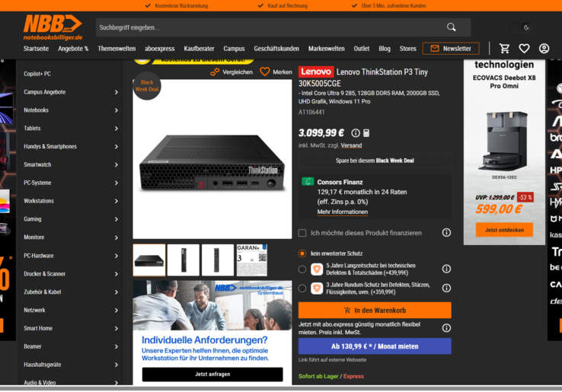The image size is (562, 392).
Task: Open Netzwerk category
Action: point(34,311)
